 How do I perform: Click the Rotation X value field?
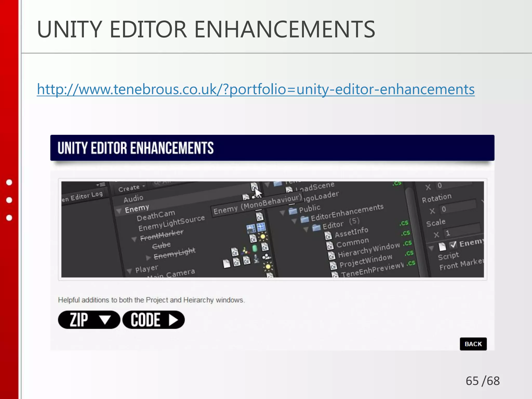[x=458, y=207]
